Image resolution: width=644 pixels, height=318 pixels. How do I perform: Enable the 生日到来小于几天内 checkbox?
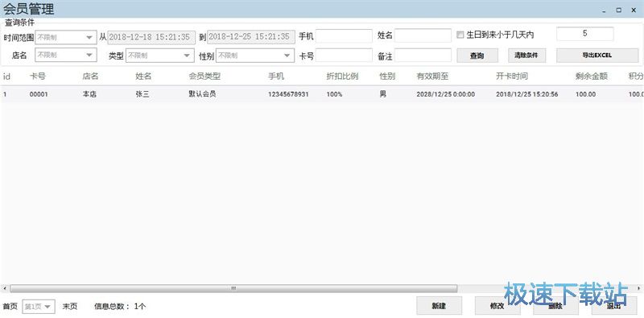(x=460, y=35)
